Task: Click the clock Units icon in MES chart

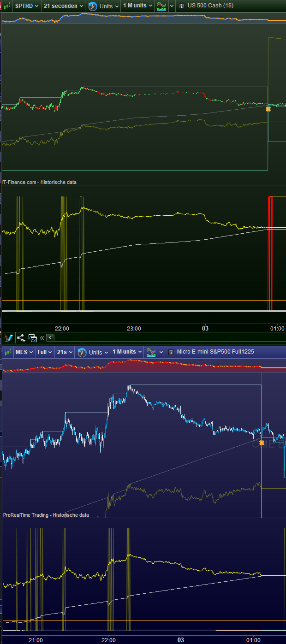Action: [x=82, y=352]
